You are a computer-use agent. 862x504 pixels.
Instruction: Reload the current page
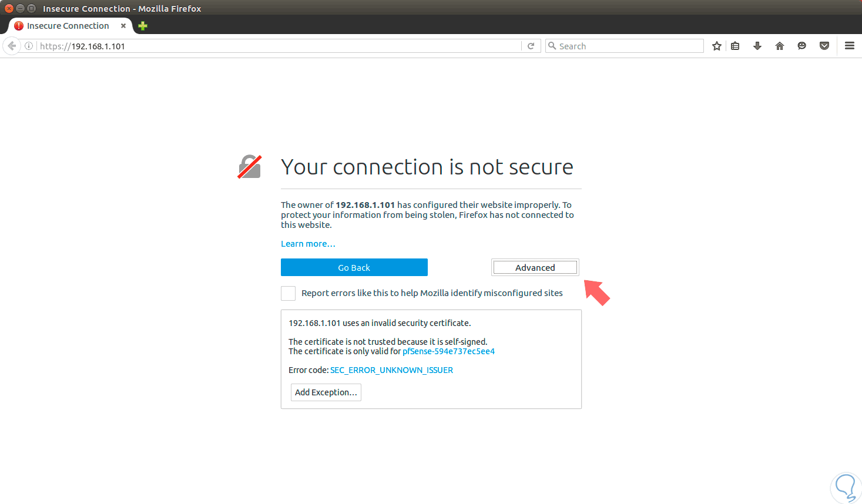531,46
